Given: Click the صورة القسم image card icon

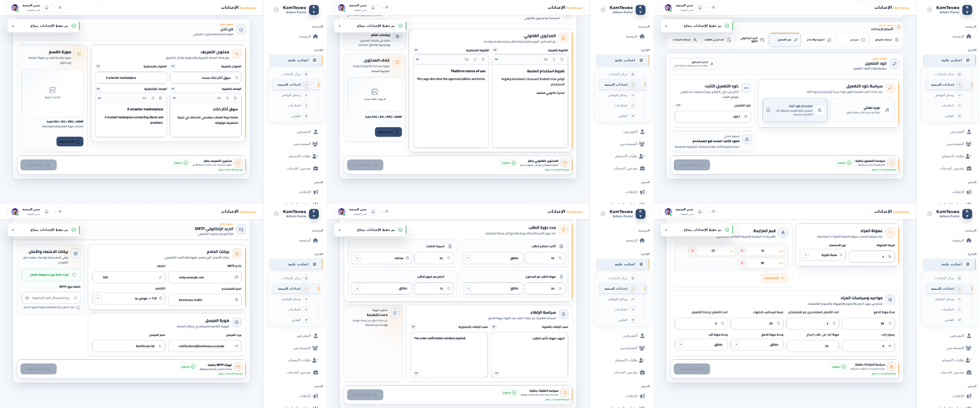Looking at the screenshot, I should pyautogui.click(x=78, y=54).
